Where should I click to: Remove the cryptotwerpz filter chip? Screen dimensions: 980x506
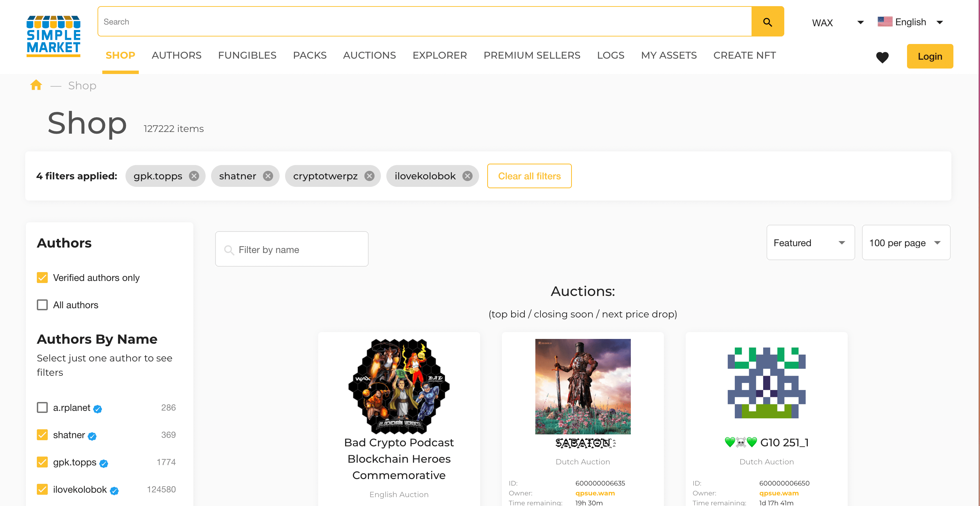pyautogui.click(x=369, y=176)
